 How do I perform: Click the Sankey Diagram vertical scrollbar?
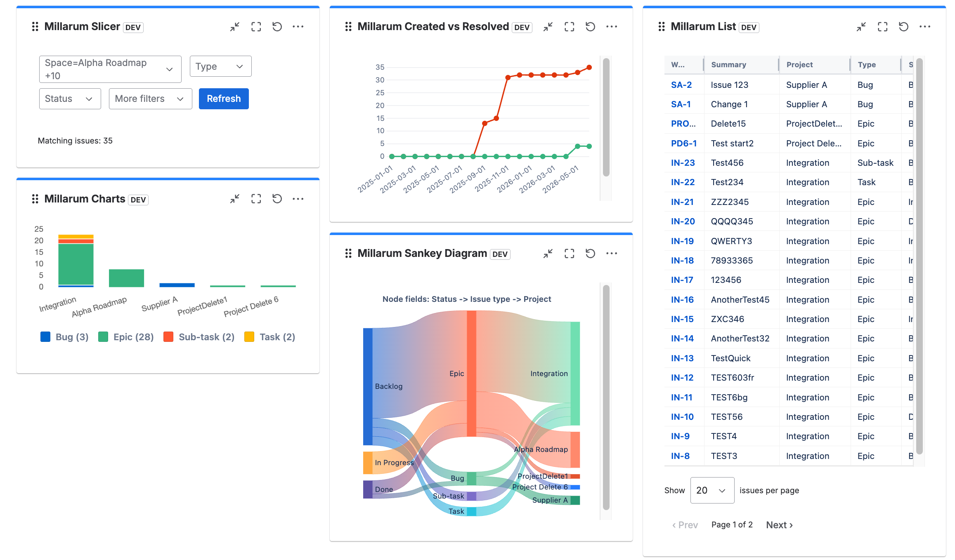606,398
